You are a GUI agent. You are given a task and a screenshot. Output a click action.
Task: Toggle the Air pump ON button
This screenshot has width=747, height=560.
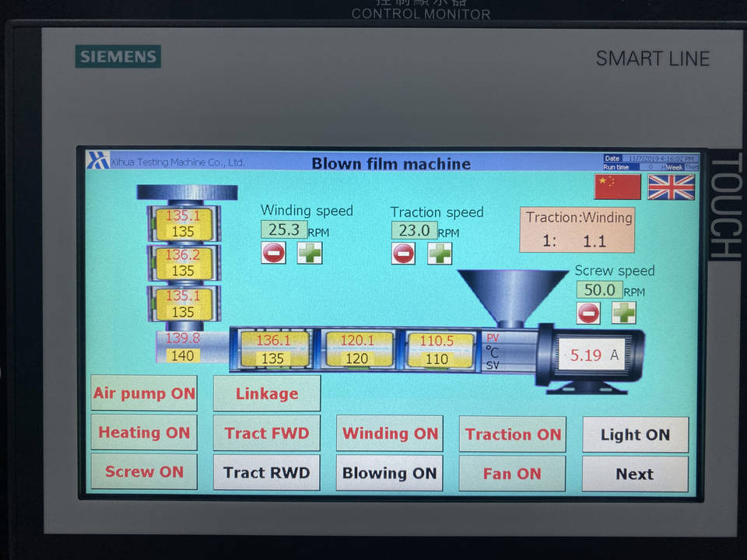[x=144, y=394]
